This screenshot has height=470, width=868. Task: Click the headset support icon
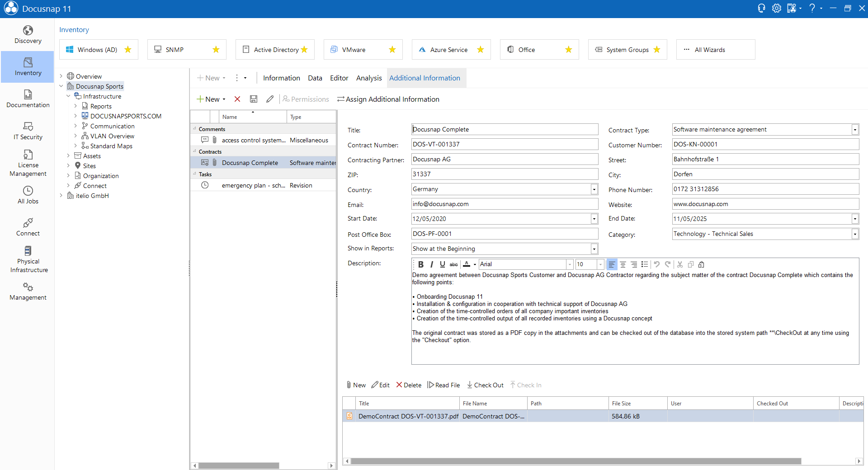coord(762,8)
